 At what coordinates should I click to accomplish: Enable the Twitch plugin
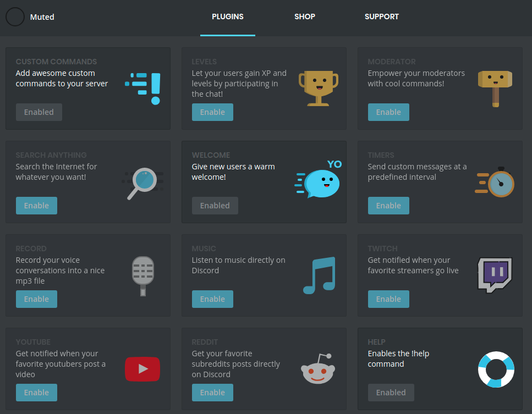(x=388, y=299)
